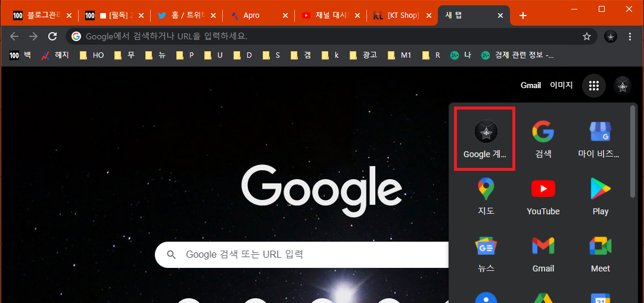Open the Gmail link at top
The height and width of the screenshot is (303, 644).
pyautogui.click(x=531, y=85)
